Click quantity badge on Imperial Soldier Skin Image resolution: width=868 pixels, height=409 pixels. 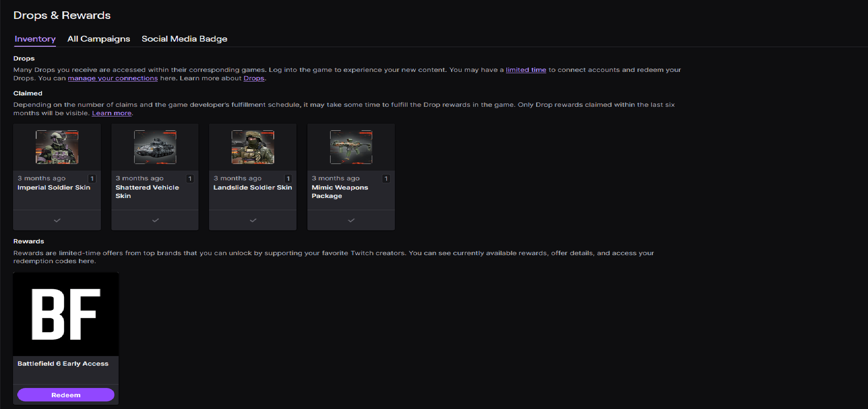coord(92,179)
